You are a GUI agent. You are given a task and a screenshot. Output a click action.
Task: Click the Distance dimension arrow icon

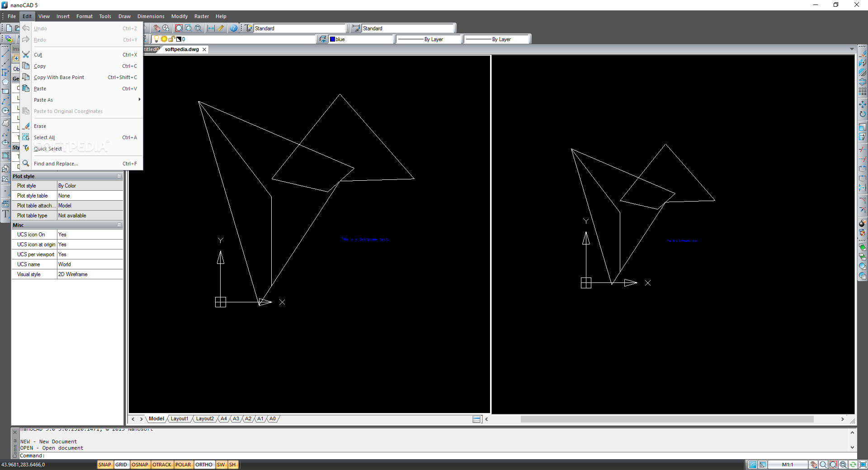tap(211, 28)
